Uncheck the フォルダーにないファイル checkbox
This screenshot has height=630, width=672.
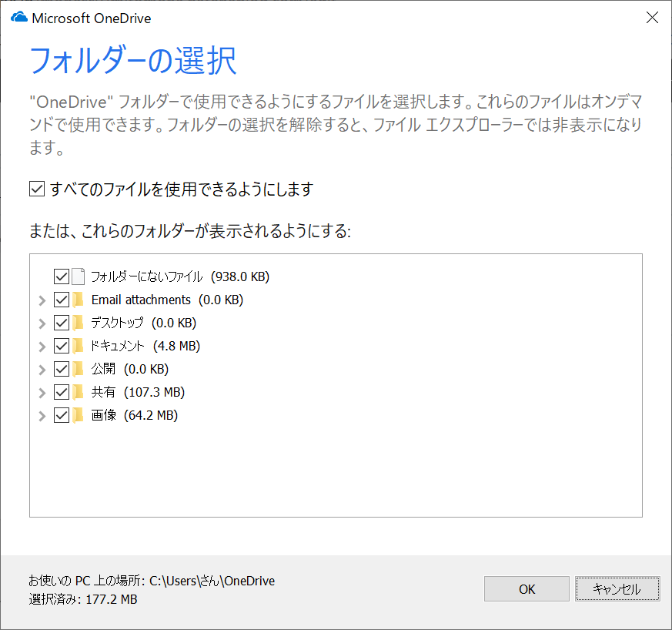62,276
